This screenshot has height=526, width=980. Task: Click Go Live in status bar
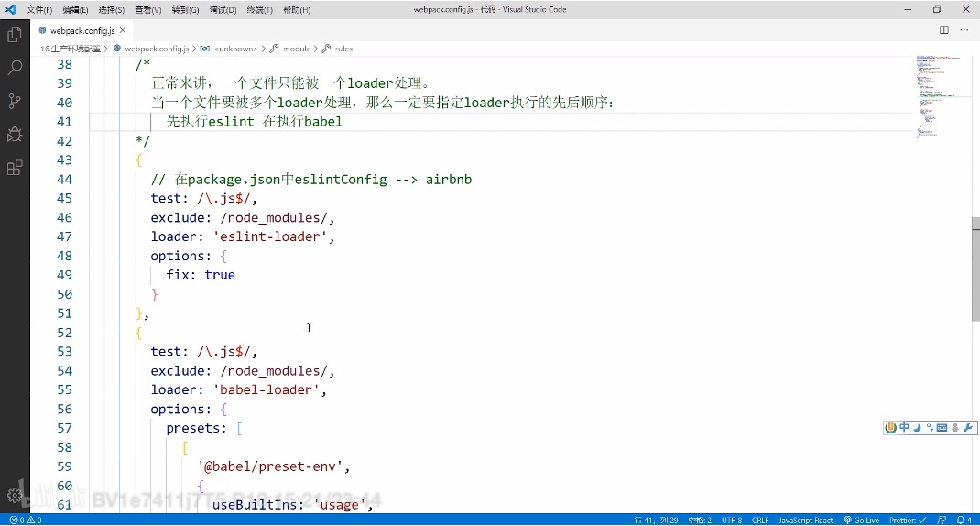pos(861,520)
